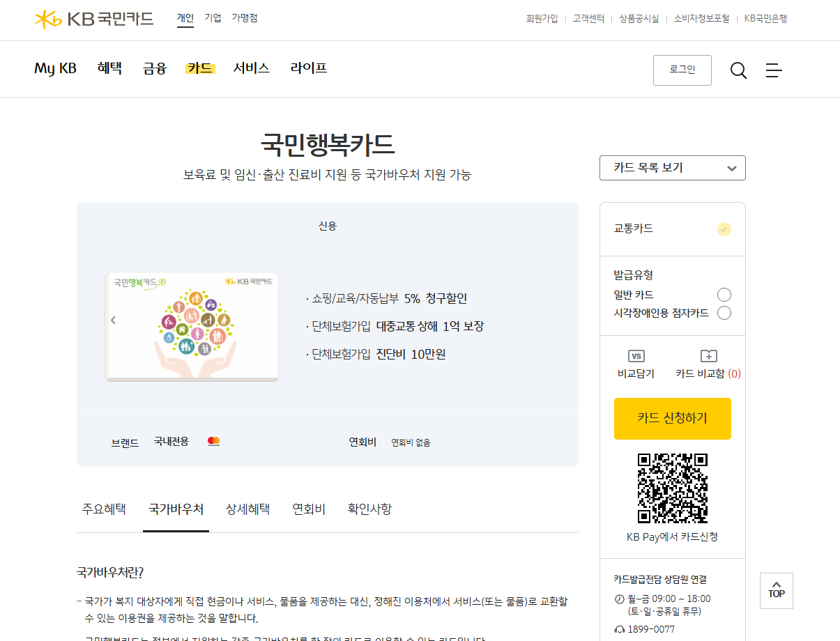Click the 국민행복카드 page title

pyautogui.click(x=328, y=145)
